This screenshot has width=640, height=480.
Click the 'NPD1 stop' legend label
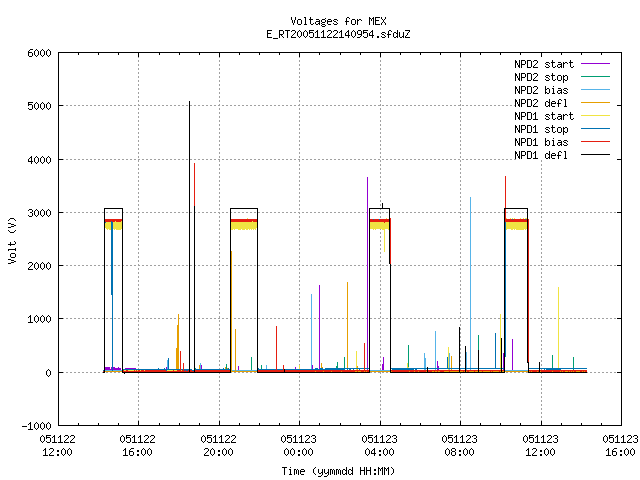click(x=541, y=129)
